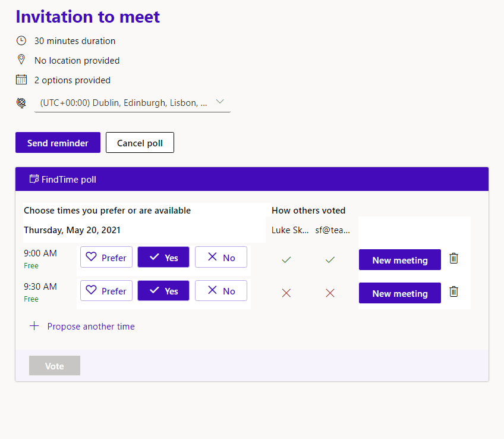Click the FindTime poll header icon

click(34, 179)
